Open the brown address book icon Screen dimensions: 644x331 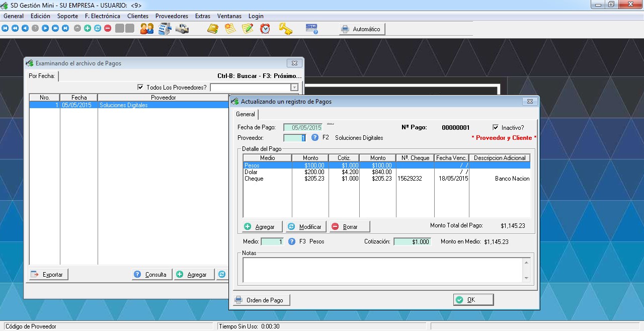tap(213, 29)
